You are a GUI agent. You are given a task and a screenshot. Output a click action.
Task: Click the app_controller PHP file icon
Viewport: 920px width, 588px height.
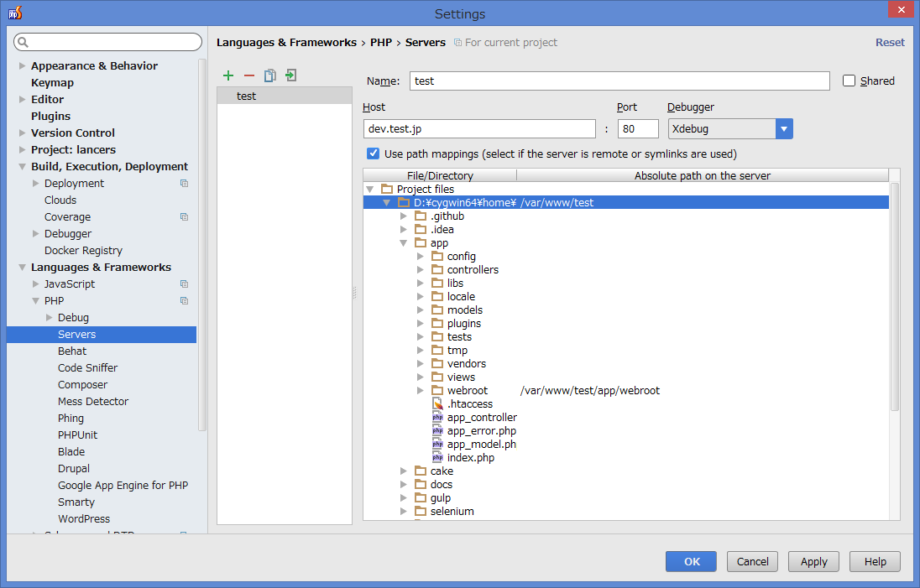(x=437, y=418)
